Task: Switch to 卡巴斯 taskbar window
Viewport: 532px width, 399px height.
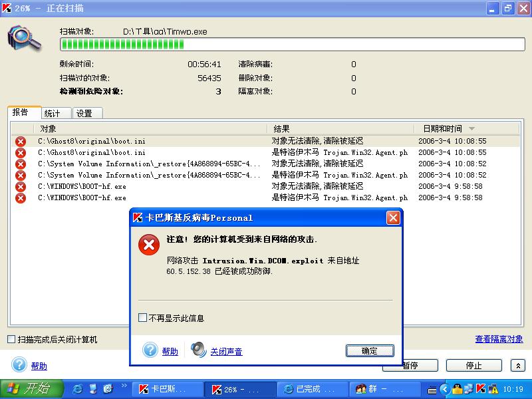Action: click(x=168, y=389)
